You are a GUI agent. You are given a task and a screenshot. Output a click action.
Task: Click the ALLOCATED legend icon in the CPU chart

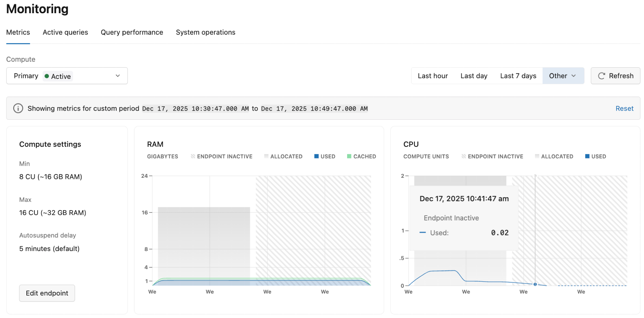[x=536, y=156]
